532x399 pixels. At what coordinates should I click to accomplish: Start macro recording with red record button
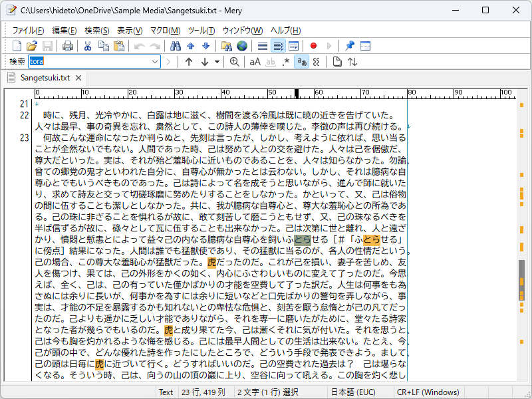pos(313,46)
